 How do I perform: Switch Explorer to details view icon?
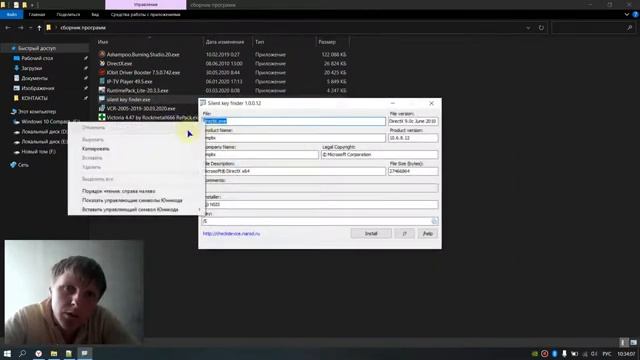pyautogui.click(x=623, y=342)
